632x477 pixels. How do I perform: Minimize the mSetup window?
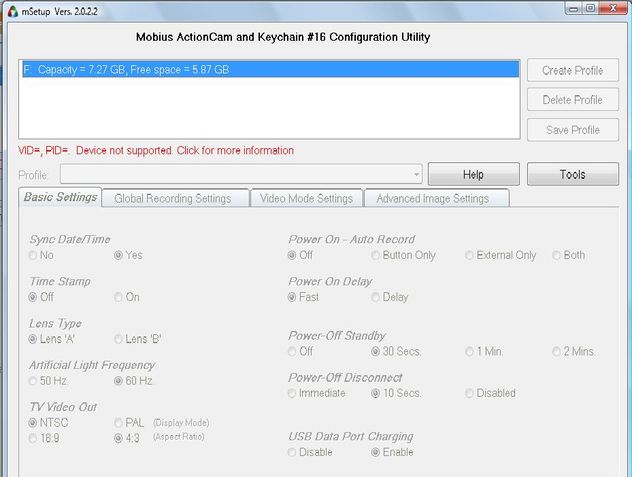[573, 8]
